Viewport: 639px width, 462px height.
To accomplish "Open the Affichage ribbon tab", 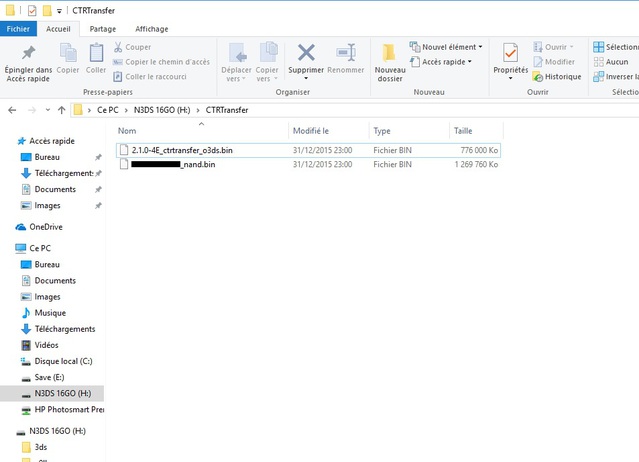I will 151,29.
